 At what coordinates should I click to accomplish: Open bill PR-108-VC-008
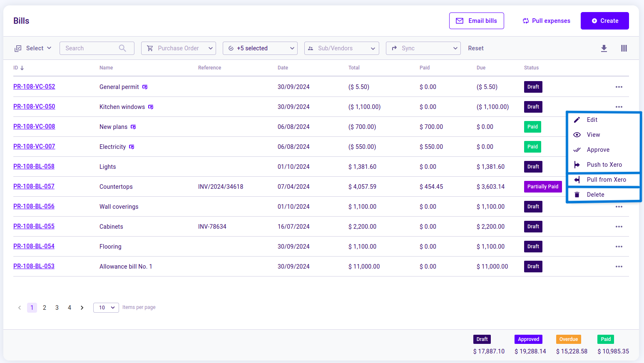pyautogui.click(x=34, y=126)
